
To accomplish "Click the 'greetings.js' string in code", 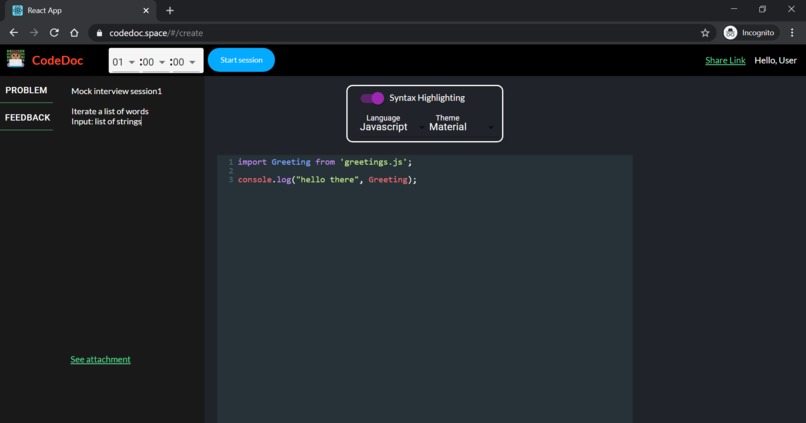I will coord(374,162).
